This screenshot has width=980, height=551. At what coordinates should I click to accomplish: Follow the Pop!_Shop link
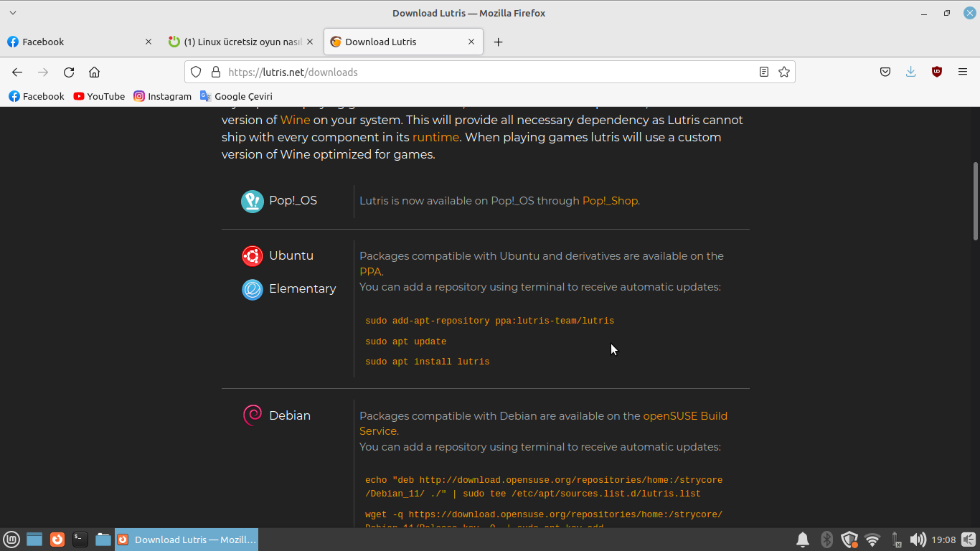[x=610, y=201]
